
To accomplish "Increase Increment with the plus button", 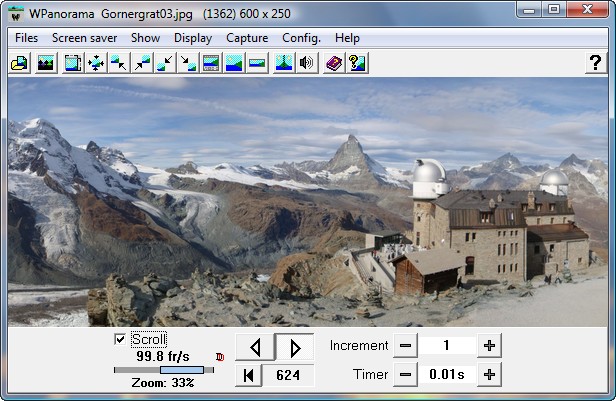I will [x=489, y=346].
